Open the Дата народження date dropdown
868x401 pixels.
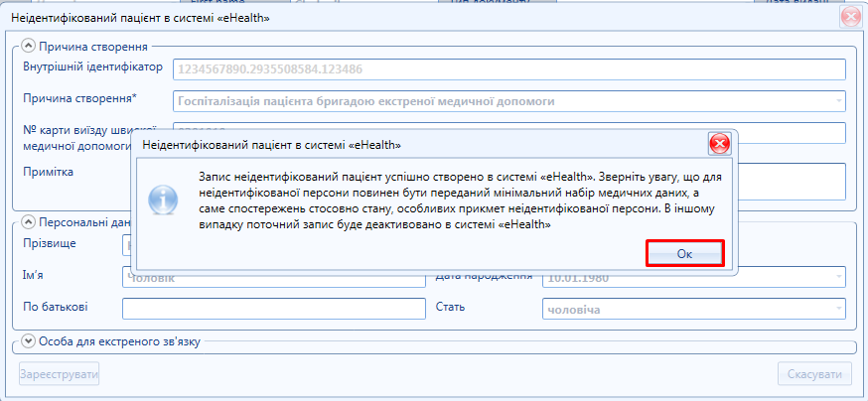tap(839, 277)
